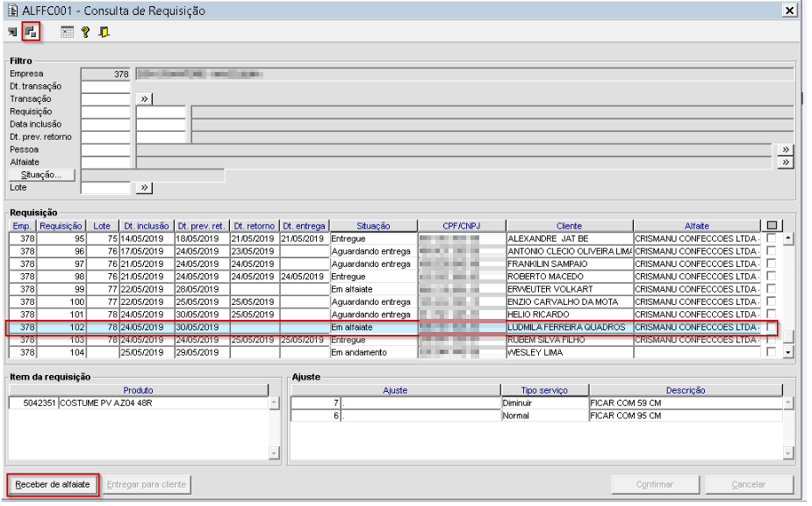Viewport: 812px width, 506px height.
Task: Close the Consulta de Requisição window
Action: (x=789, y=11)
